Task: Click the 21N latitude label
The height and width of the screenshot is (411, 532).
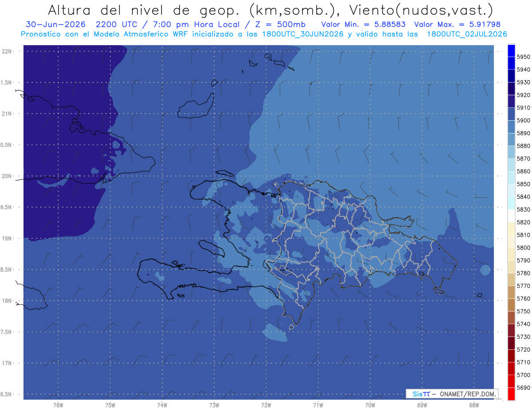Action: pyautogui.click(x=6, y=114)
